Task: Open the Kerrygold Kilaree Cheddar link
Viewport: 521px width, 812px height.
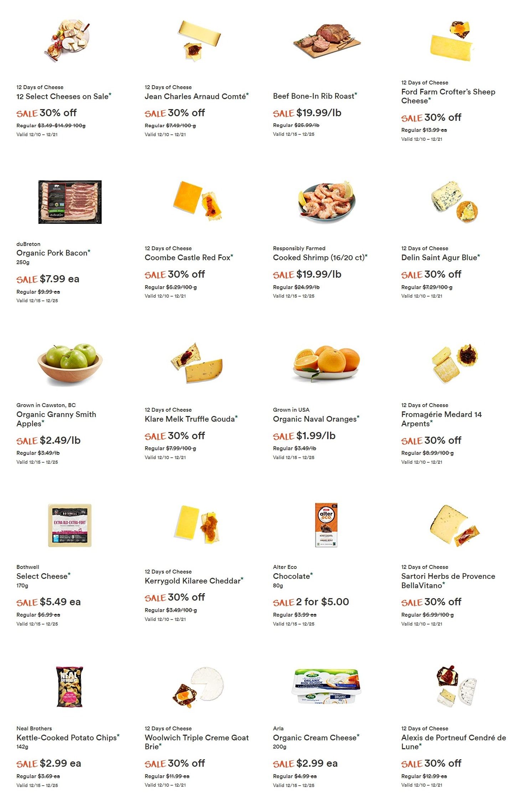Action: tap(194, 581)
